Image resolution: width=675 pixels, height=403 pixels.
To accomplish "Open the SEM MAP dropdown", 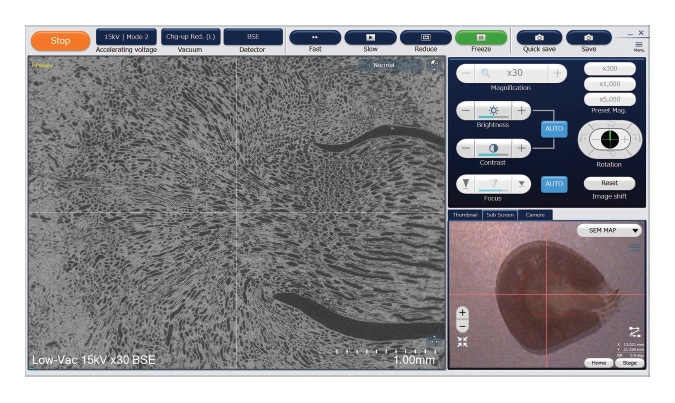I will [x=609, y=230].
